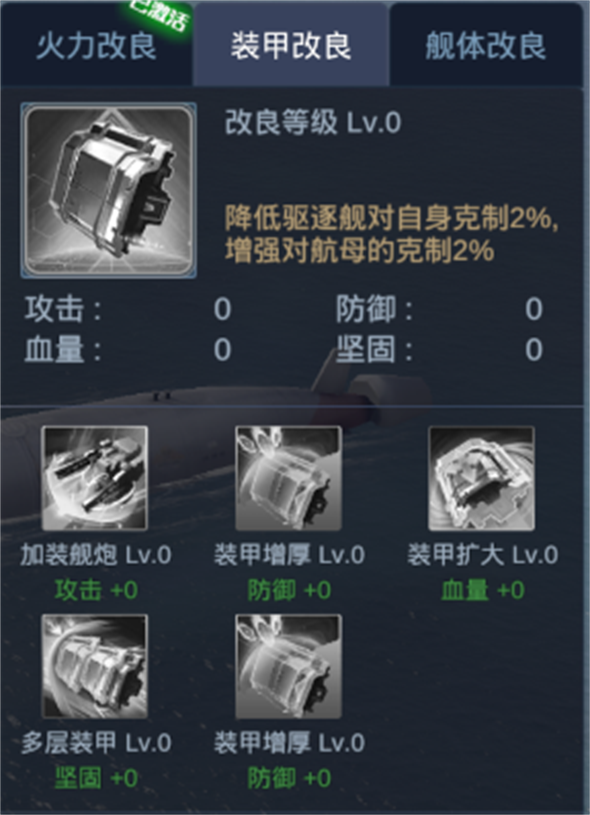Choose the 装甲扩大 upgrade icon

coord(481,478)
